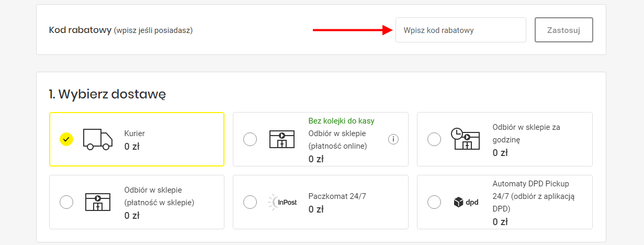Click the Paczkomat 24/7 label text
The height and width of the screenshot is (245, 644).
pos(337,196)
